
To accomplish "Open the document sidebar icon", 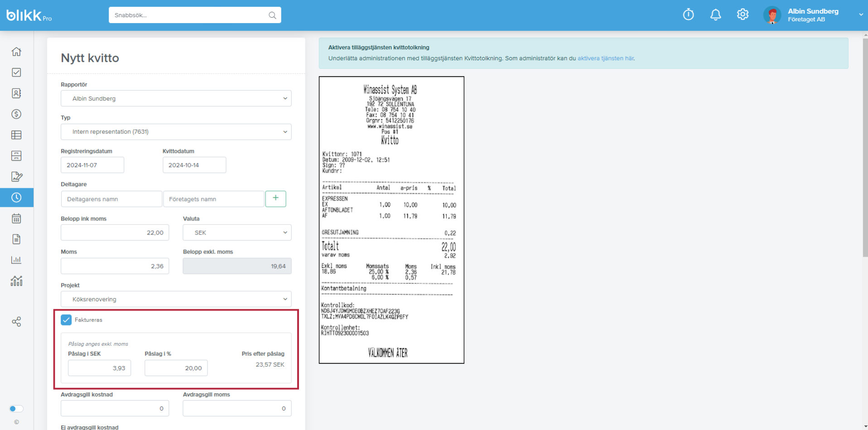I will 16,239.
